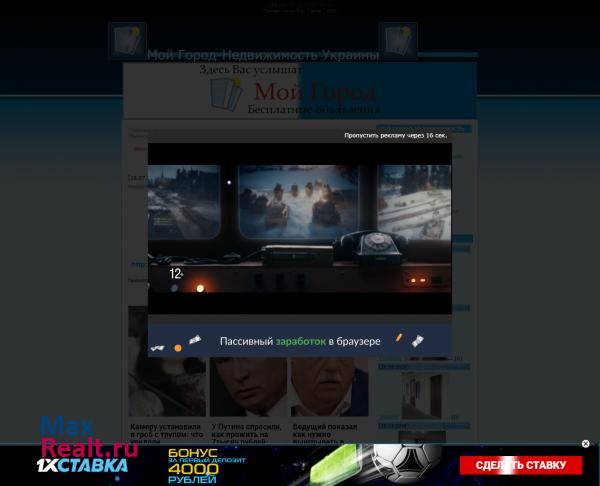The width and height of the screenshot is (600, 486).
Task: Open the 1XСТАВКА logo in banner
Action: (x=82, y=465)
